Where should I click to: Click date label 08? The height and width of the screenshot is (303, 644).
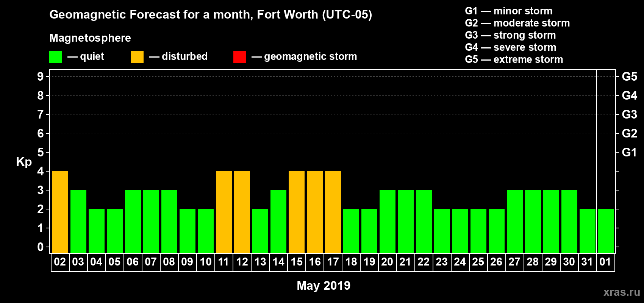169,262
